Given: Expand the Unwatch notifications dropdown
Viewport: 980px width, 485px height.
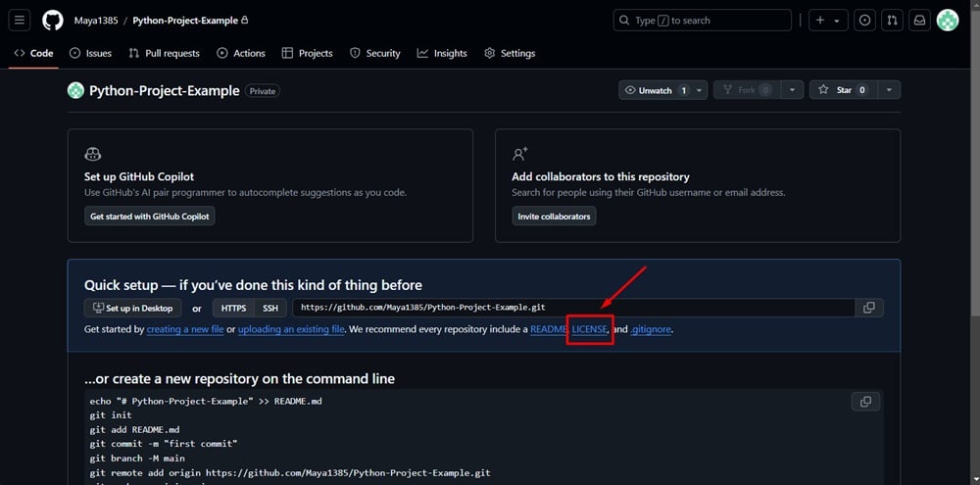Looking at the screenshot, I should (700, 90).
